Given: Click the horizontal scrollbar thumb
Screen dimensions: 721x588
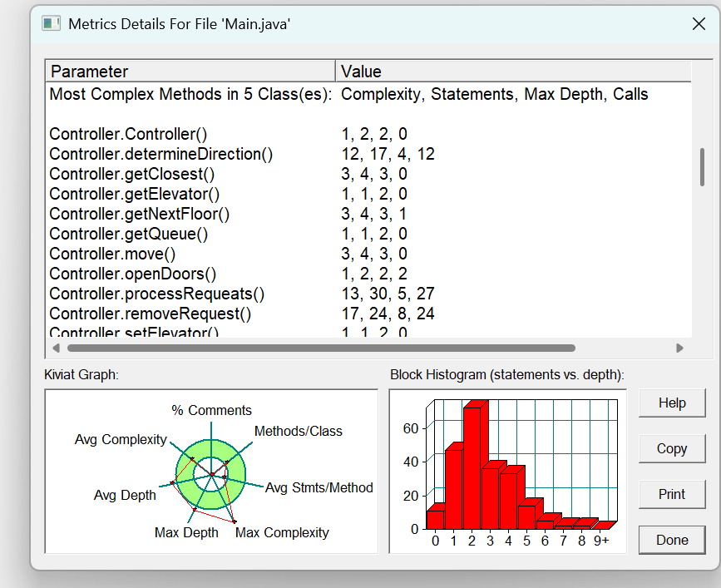Looking at the screenshot, I should coord(321,348).
